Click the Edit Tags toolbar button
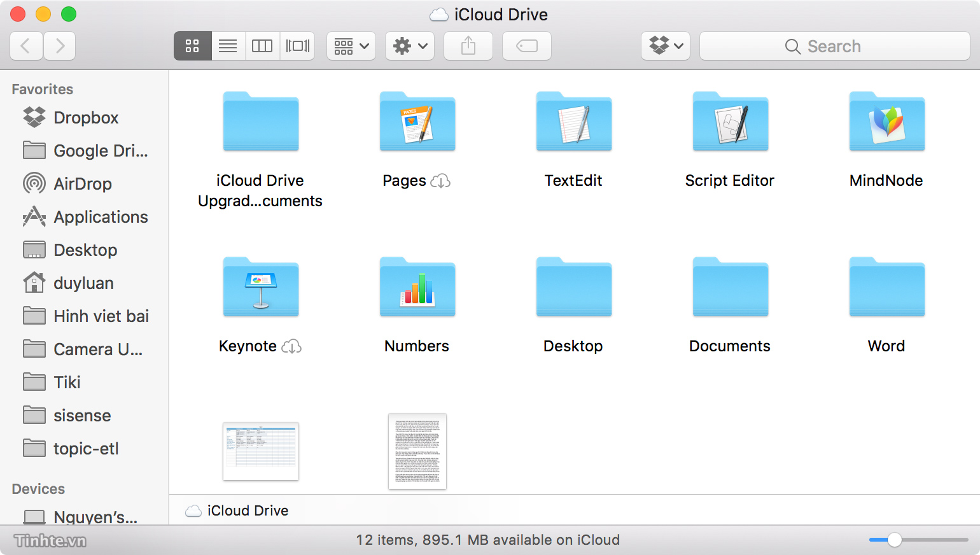 527,46
